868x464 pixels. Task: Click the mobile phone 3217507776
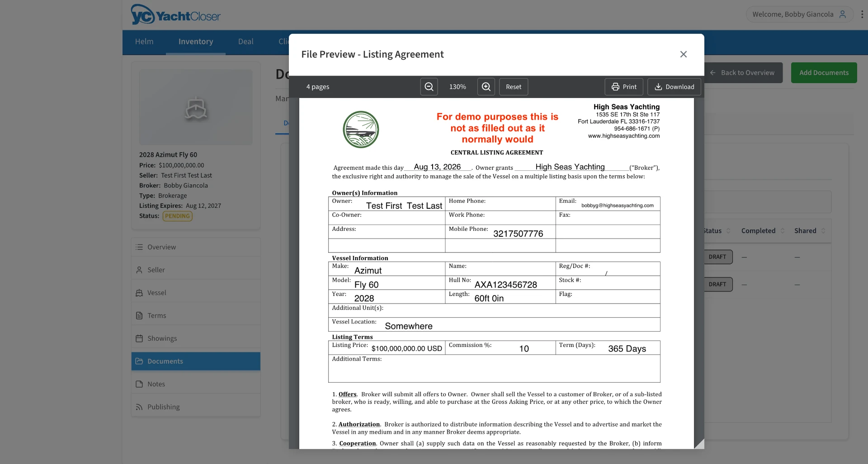(518, 234)
